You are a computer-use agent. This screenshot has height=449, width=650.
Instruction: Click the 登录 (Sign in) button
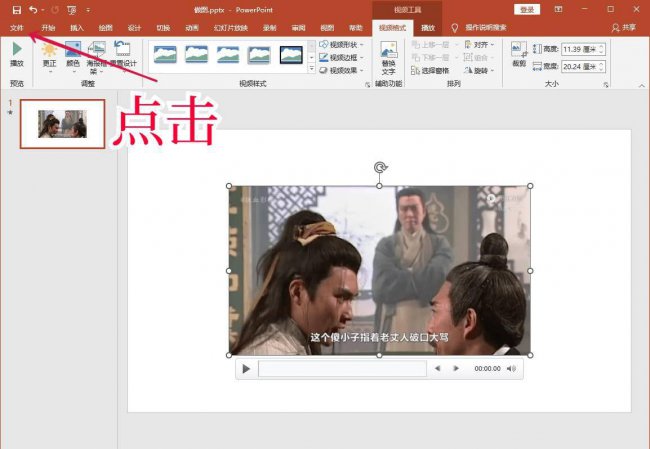[527, 10]
